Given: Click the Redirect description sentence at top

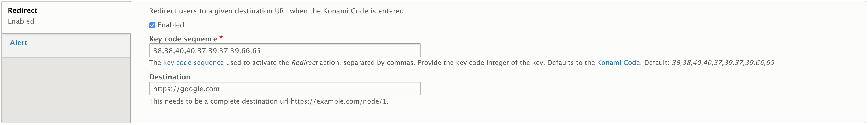Looking at the screenshot, I should [277, 11].
